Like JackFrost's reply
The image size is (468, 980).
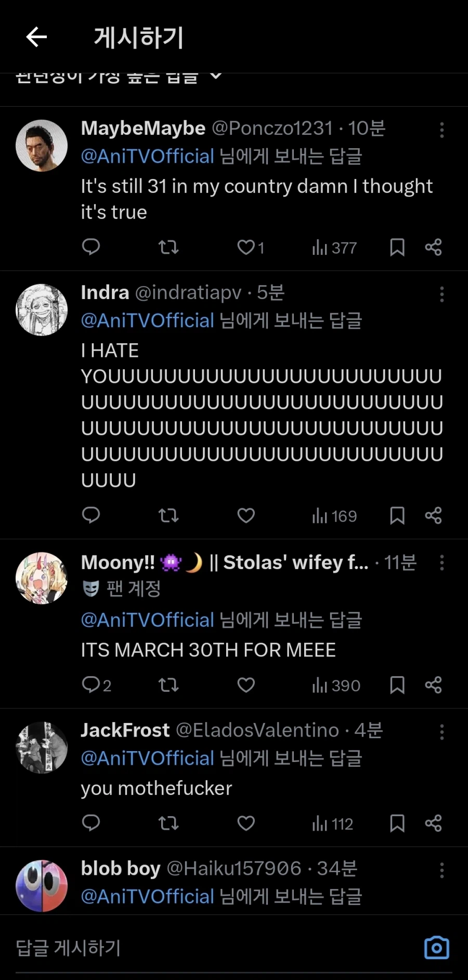pyautogui.click(x=246, y=823)
